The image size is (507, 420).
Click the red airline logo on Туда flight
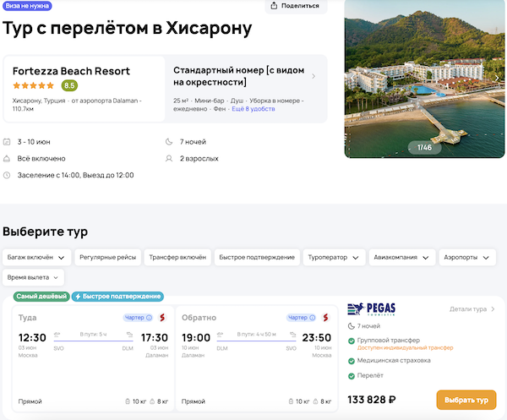(162, 318)
